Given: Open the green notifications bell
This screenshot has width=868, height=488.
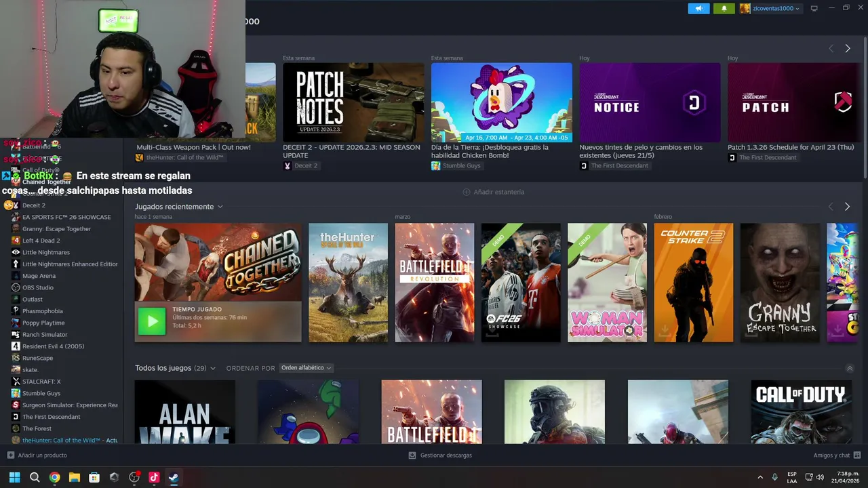Looking at the screenshot, I should pos(724,9).
